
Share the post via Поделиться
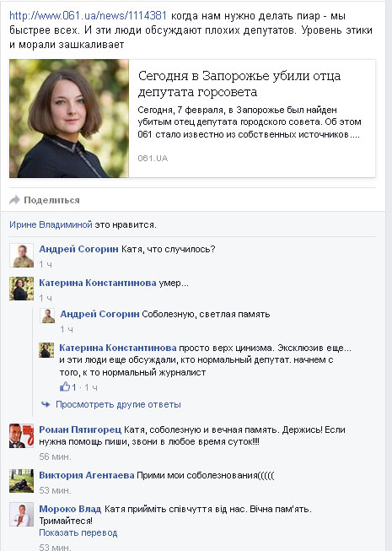[51, 200]
